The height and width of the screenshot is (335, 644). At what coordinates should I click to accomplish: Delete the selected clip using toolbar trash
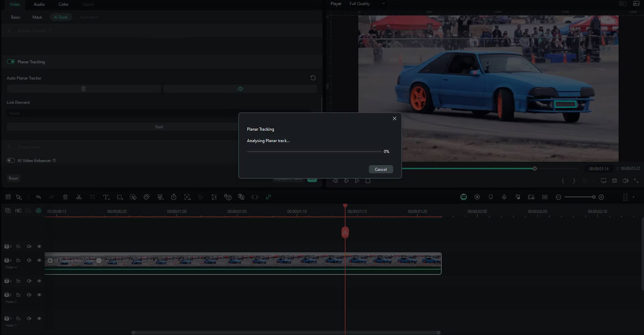[x=65, y=197]
